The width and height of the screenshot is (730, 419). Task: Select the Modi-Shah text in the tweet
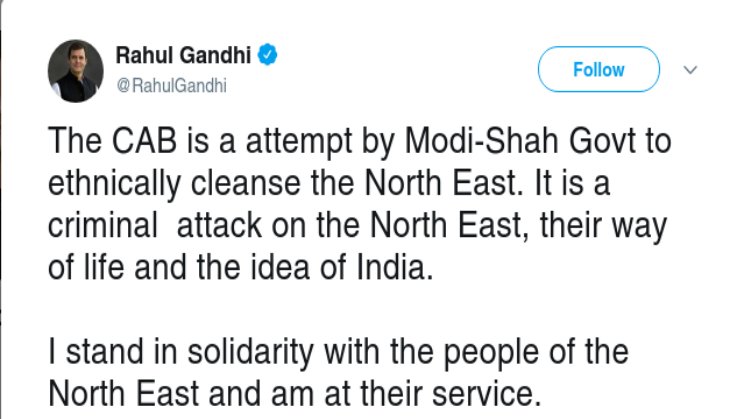[x=481, y=140]
